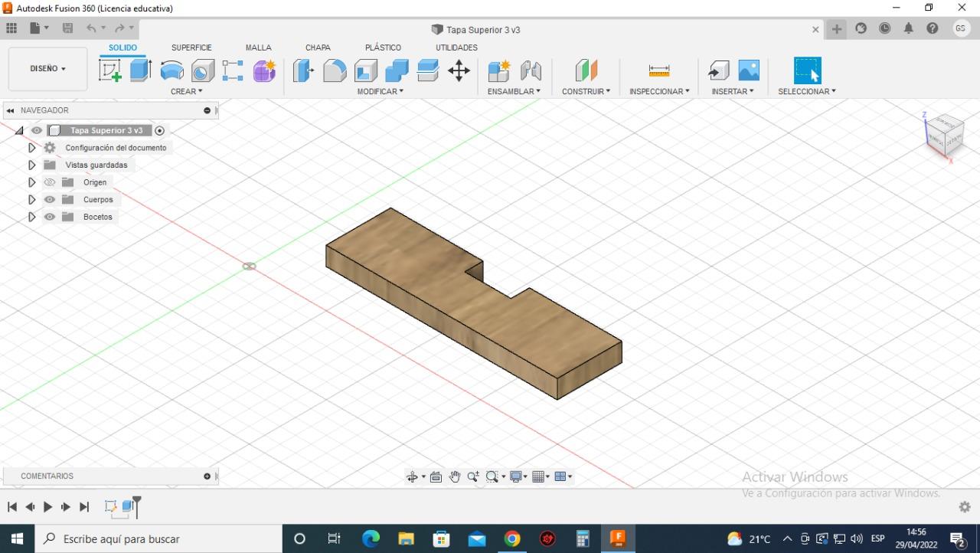Open the DISEÑO workspace dropdown

pos(47,69)
